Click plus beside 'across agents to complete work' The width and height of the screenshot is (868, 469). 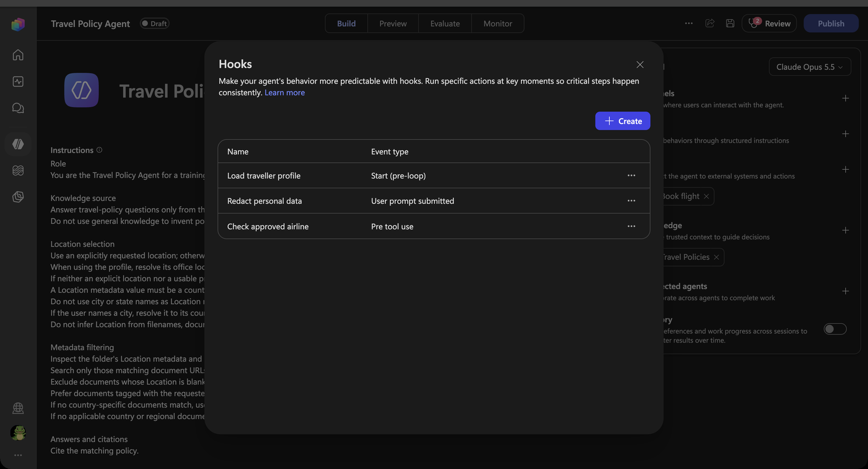pos(845,291)
